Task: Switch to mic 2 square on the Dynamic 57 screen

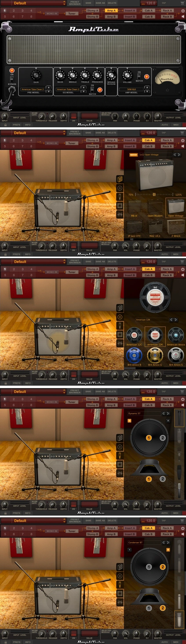Action: [168, 421]
